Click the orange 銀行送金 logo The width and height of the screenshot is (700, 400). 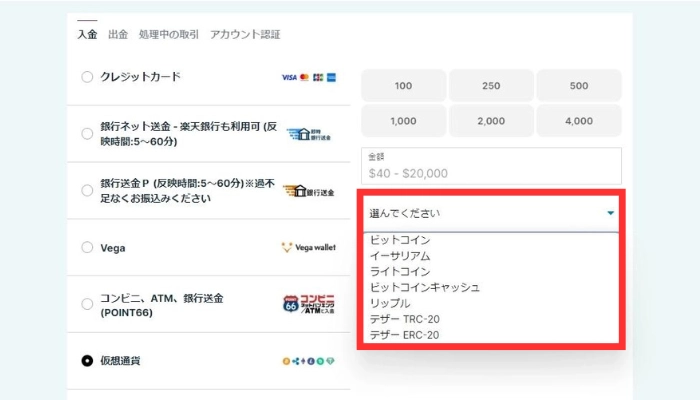pos(309,191)
